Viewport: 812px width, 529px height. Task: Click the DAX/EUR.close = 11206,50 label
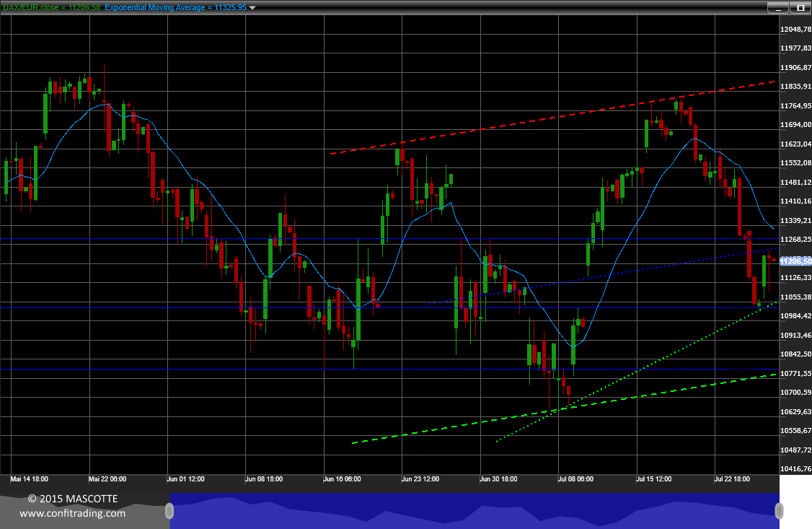[x=52, y=8]
